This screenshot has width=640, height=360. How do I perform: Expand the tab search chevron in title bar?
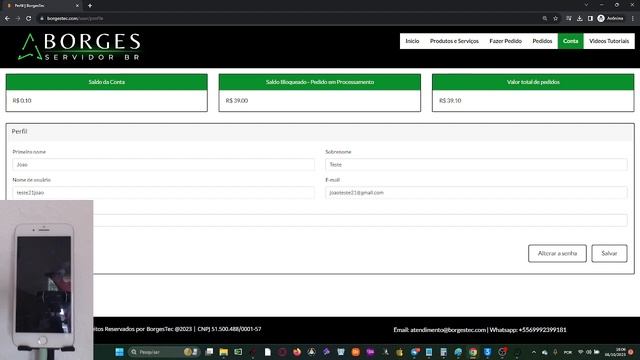coord(586,5)
